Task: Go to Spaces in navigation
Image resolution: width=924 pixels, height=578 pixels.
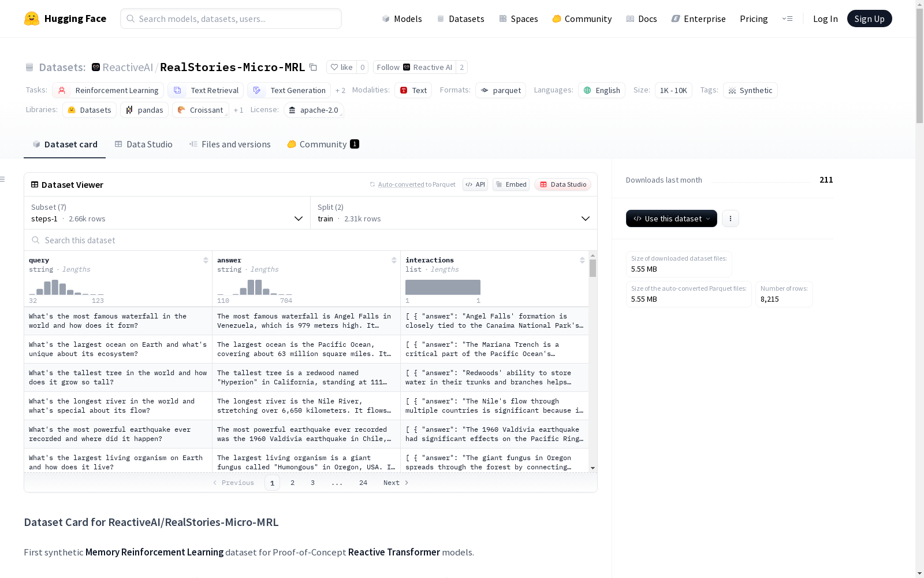Action: [x=518, y=18]
